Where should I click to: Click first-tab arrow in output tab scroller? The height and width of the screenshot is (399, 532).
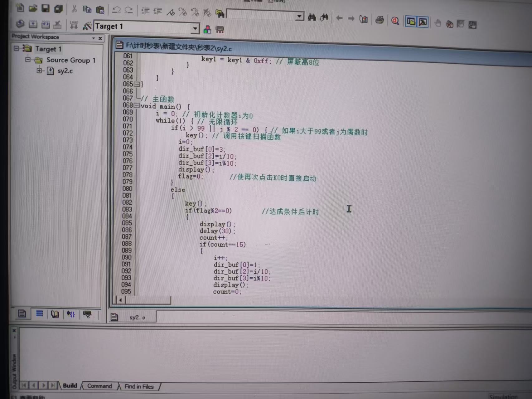tap(24, 385)
